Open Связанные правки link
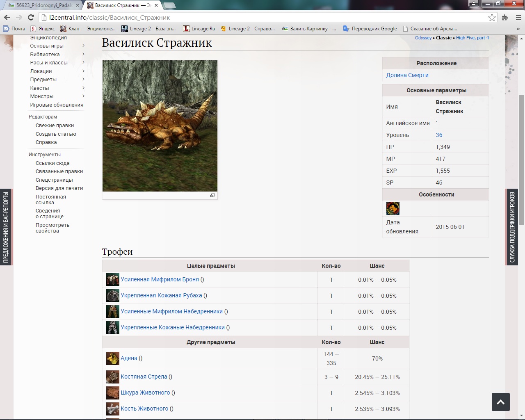 (59, 171)
